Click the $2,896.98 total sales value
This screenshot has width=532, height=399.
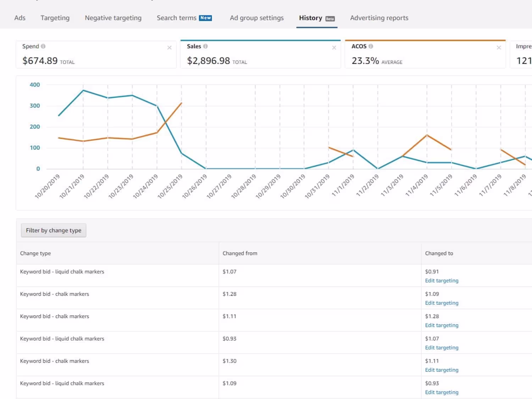pyautogui.click(x=209, y=61)
